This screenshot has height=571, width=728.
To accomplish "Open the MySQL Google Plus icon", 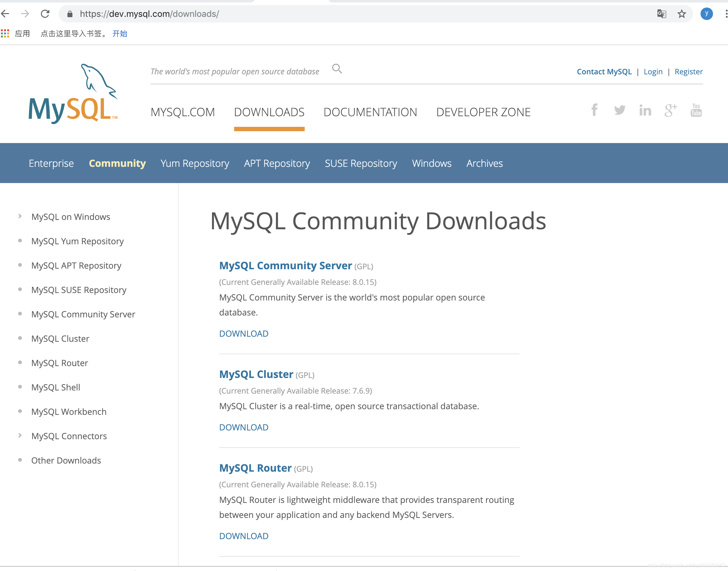I will click(671, 110).
